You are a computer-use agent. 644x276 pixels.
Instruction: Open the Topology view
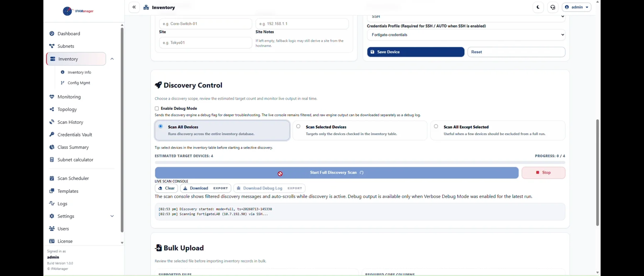[67, 109]
